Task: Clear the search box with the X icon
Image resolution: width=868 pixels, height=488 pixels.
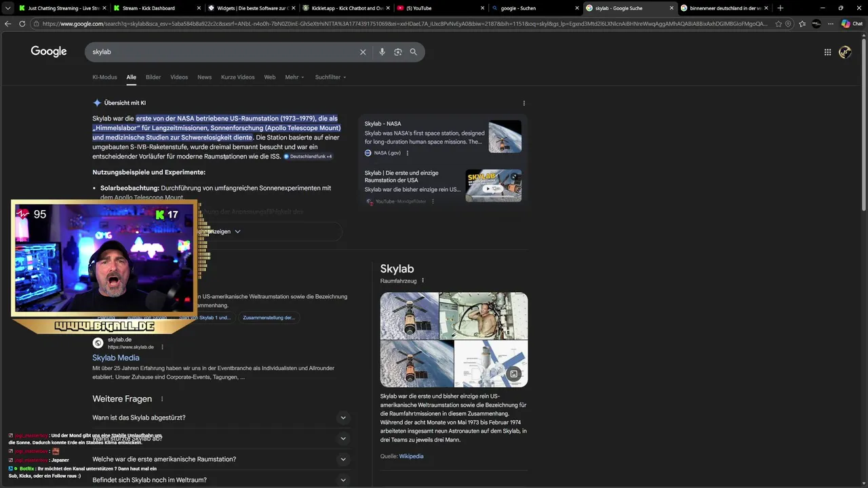Action: pyautogui.click(x=363, y=52)
